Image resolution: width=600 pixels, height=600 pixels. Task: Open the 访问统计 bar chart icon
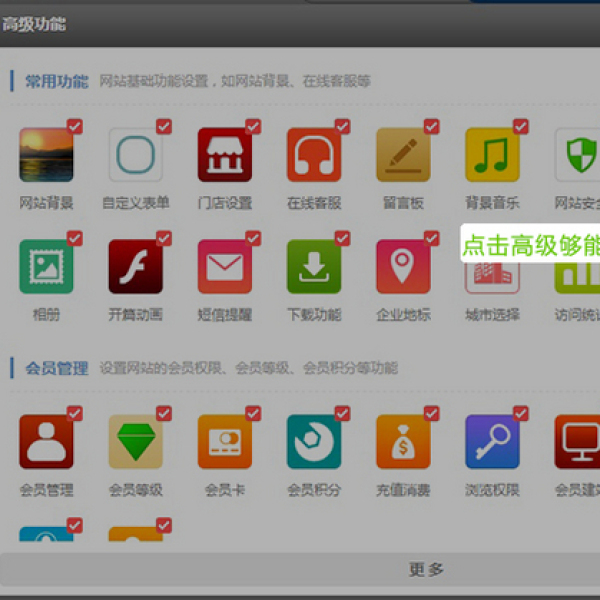[577, 278]
